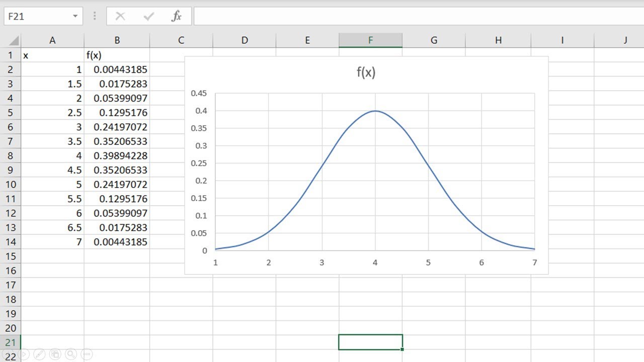Click the magnifier zoom icon at bottom left
Viewport: 644px width, 362px height.
70,354
